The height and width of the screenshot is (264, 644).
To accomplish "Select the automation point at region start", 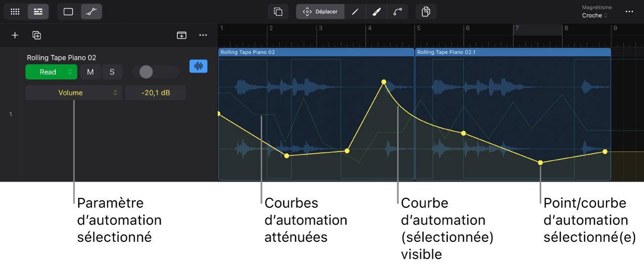I will (x=219, y=114).
